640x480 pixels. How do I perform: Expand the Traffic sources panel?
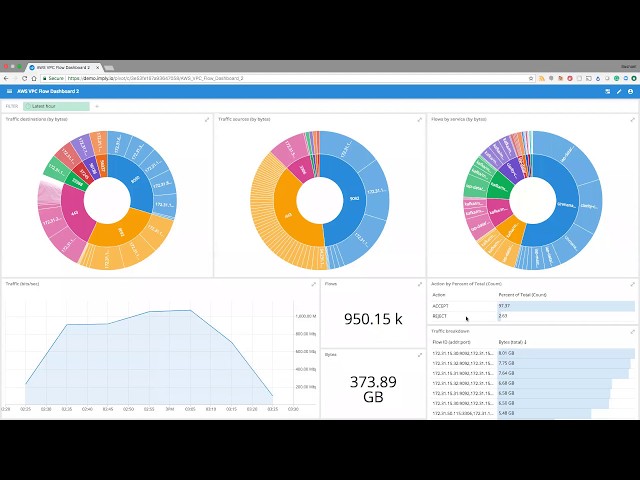pos(420,120)
